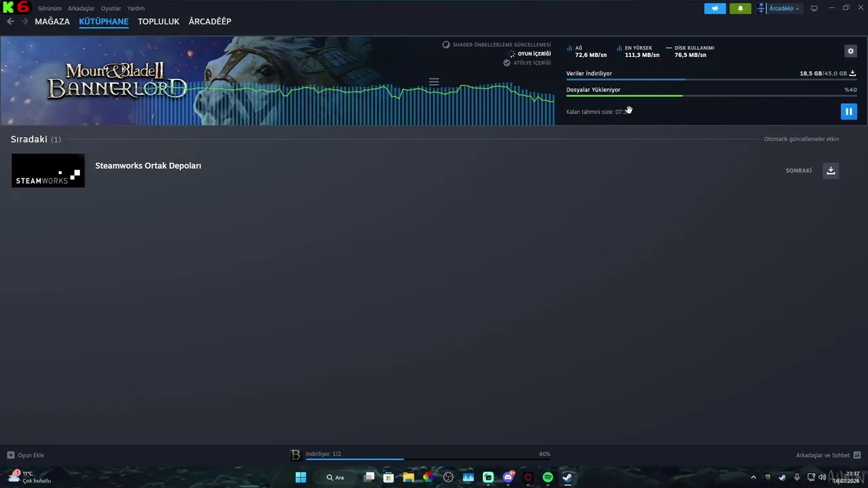Click the microphone tray icon
Image resolution: width=868 pixels, height=488 pixels.
796,477
